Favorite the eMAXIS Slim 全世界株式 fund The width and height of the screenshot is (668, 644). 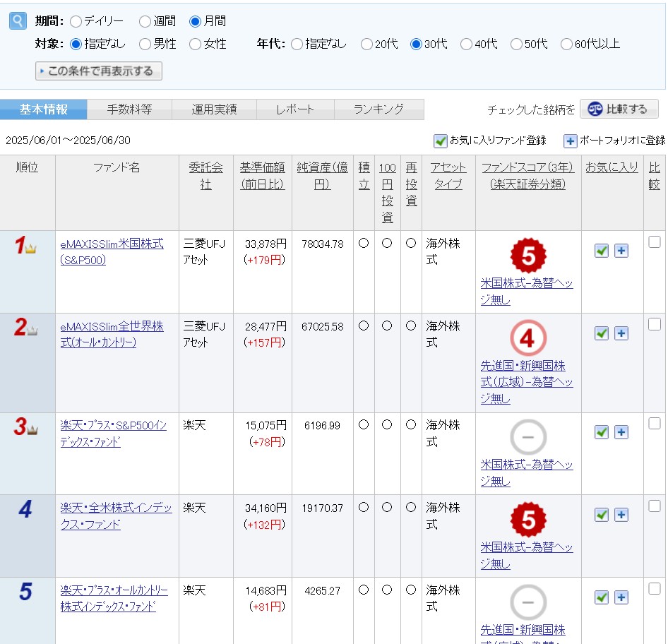click(601, 333)
